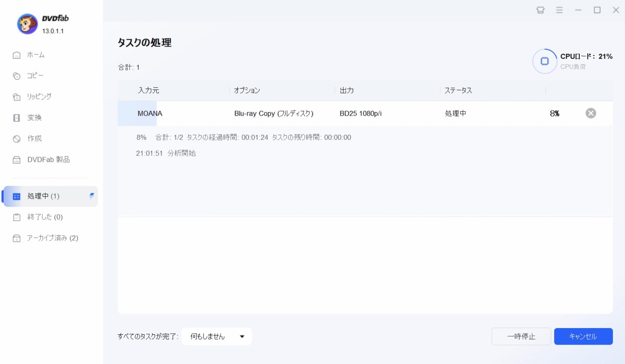The width and height of the screenshot is (625, 364).
Task: Click the オプション column header
Action: pos(247,90)
